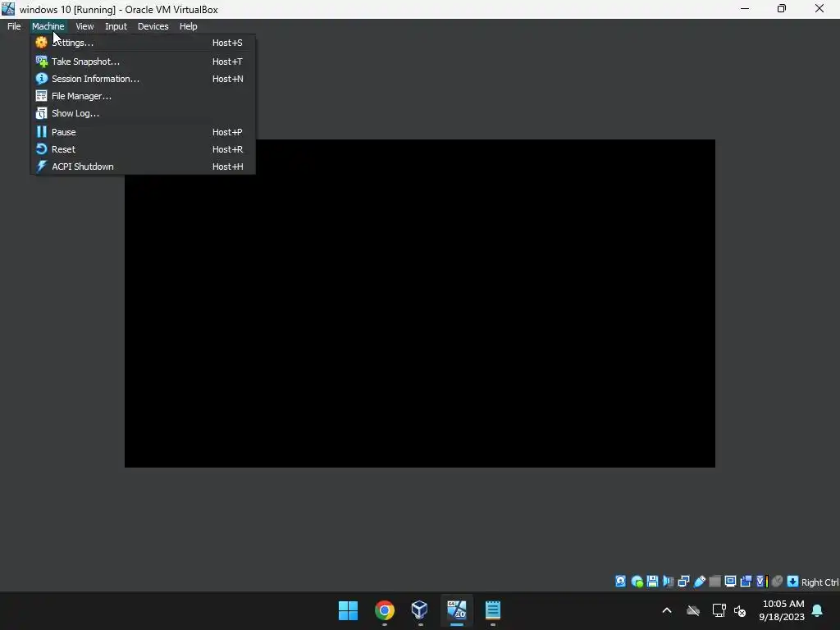
Task: Click the virtualization CPU status icon
Action: click(x=762, y=582)
